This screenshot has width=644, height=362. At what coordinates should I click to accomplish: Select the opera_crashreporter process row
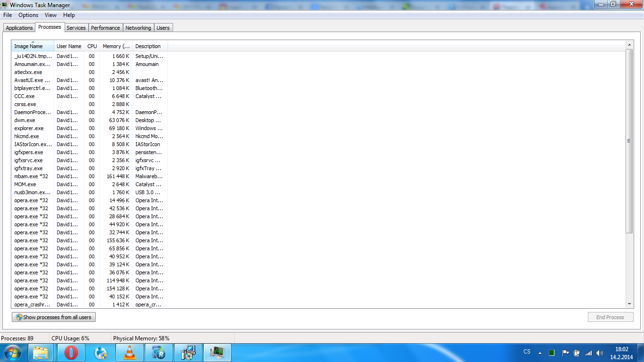point(90,304)
